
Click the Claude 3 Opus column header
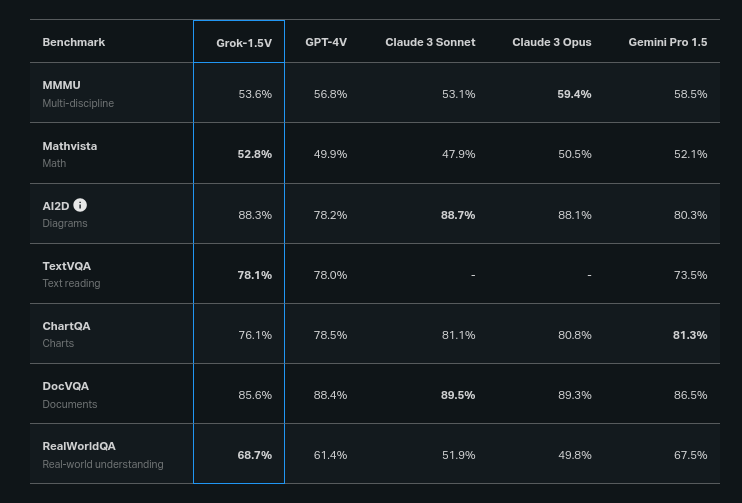coord(551,42)
